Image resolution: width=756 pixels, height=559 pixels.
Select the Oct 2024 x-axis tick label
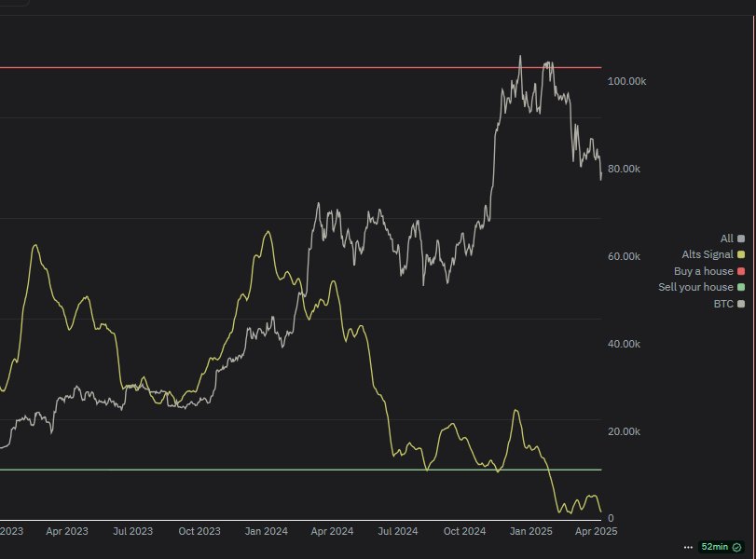464,531
